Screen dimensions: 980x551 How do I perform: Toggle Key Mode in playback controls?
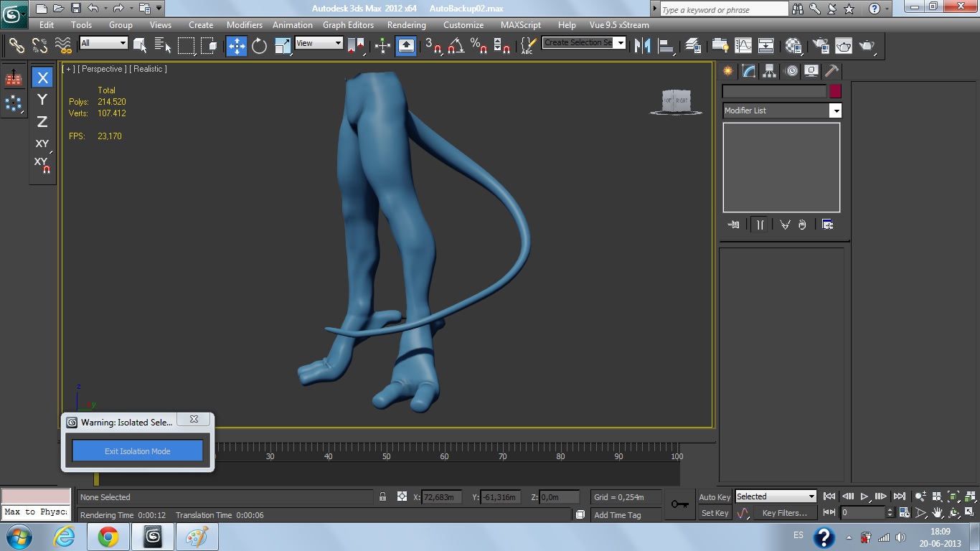point(829,512)
